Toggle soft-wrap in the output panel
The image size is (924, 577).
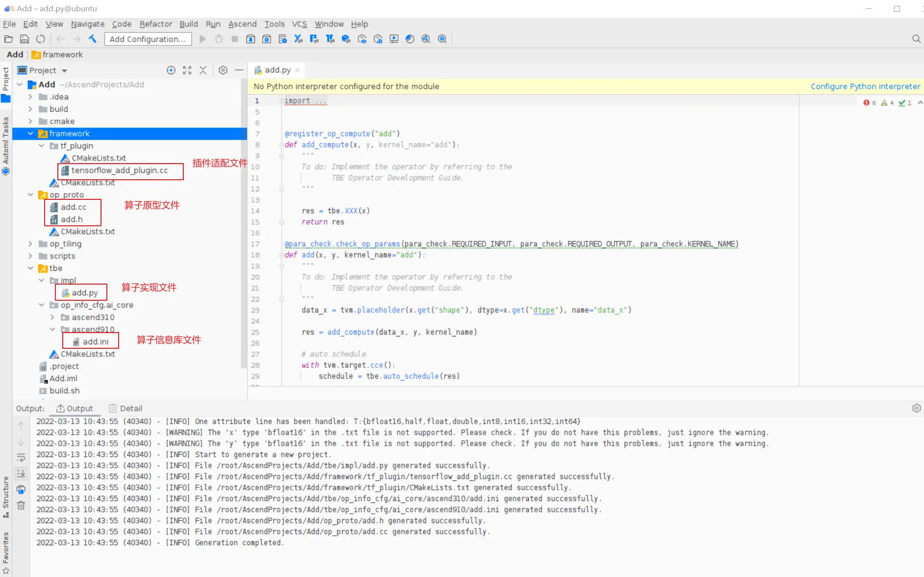[x=21, y=457]
